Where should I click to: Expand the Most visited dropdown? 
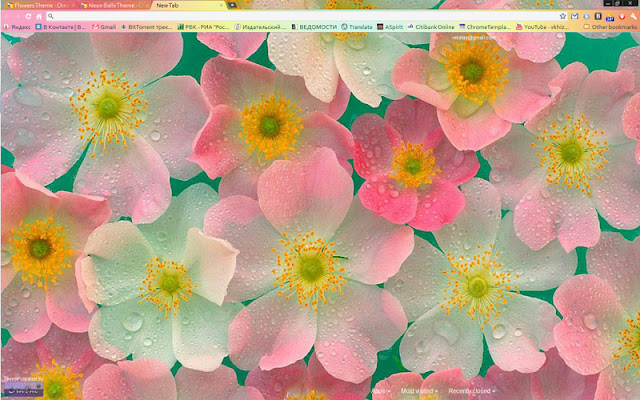pyautogui.click(x=419, y=391)
